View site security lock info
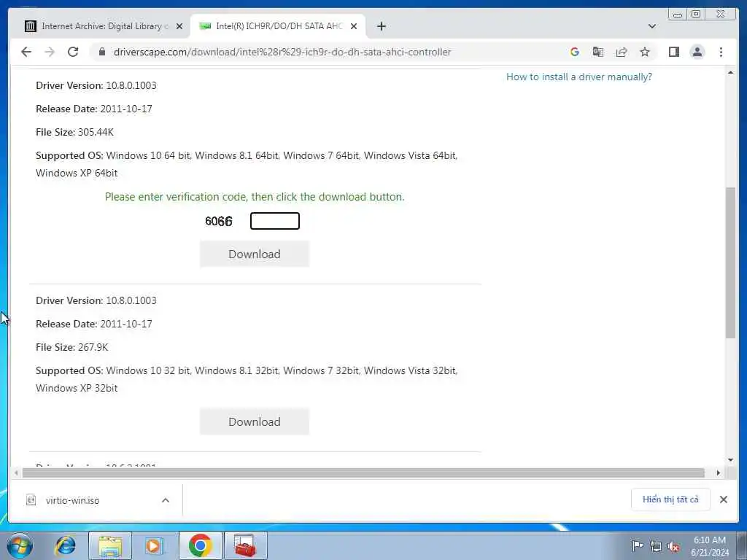Screen dimensions: 747x560 [102, 52]
